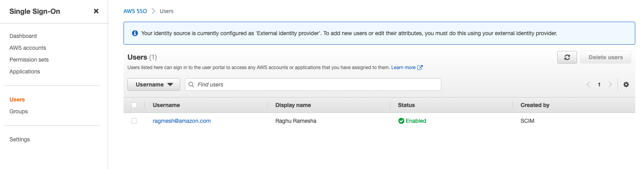Open table preferences gear icon
644x169 pixels.
626,84
